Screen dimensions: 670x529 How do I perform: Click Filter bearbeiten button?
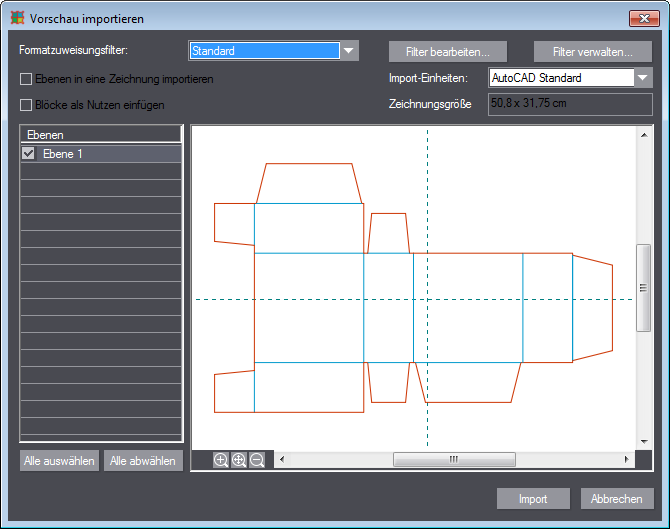pos(448,52)
